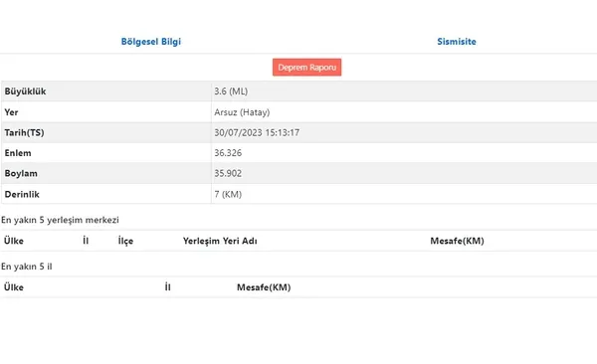Click Mesafe(KM) header in provinces table
This screenshot has width=597, height=364.
(x=264, y=287)
